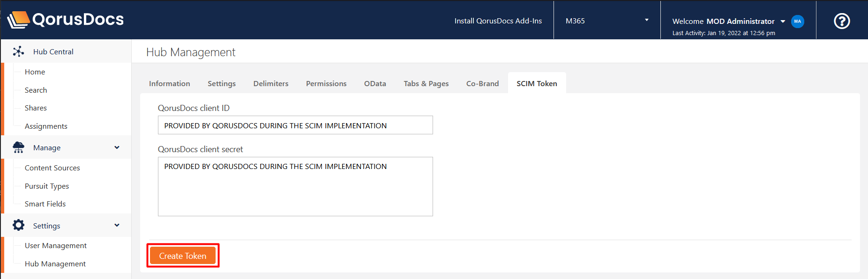The height and width of the screenshot is (279, 868).
Task: Collapse the Settings section chevron
Action: click(x=117, y=225)
